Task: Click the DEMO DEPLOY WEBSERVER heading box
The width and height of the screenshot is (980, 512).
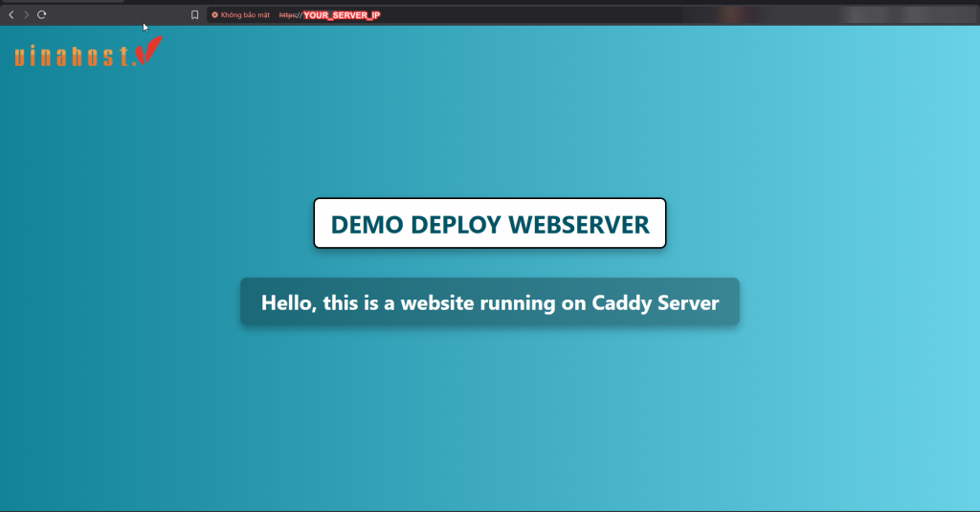Action: (489, 224)
